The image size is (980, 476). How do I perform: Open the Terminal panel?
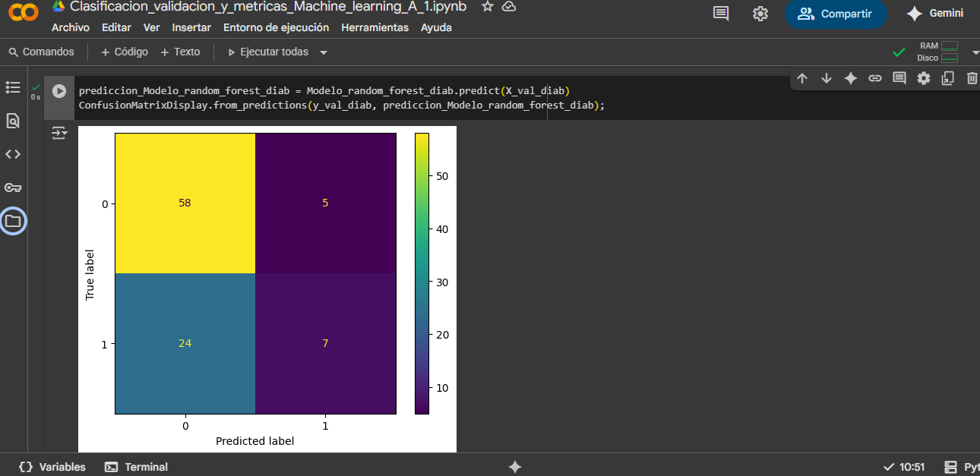click(137, 467)
